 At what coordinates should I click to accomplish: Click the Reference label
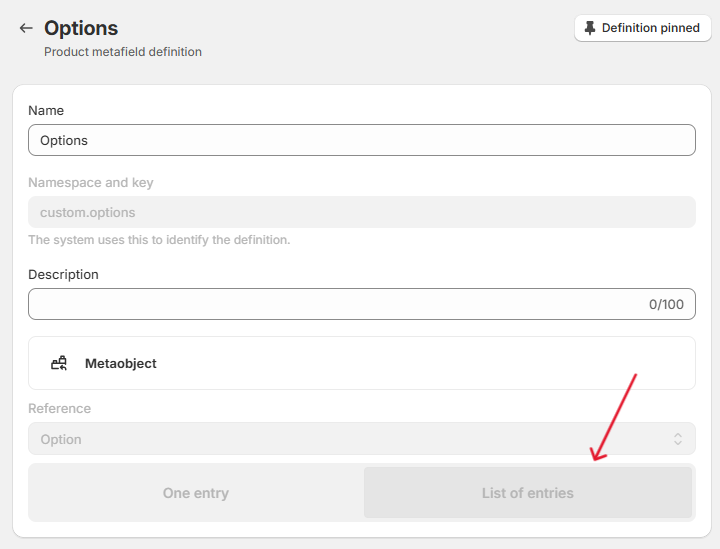click(60, 409)
